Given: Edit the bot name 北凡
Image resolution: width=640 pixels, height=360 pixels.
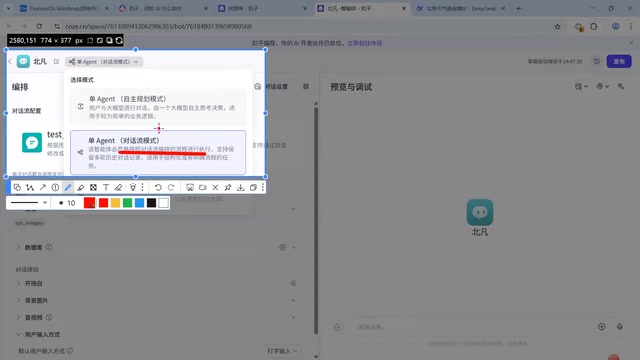Looking at the screenshot, I should (56, 62).
